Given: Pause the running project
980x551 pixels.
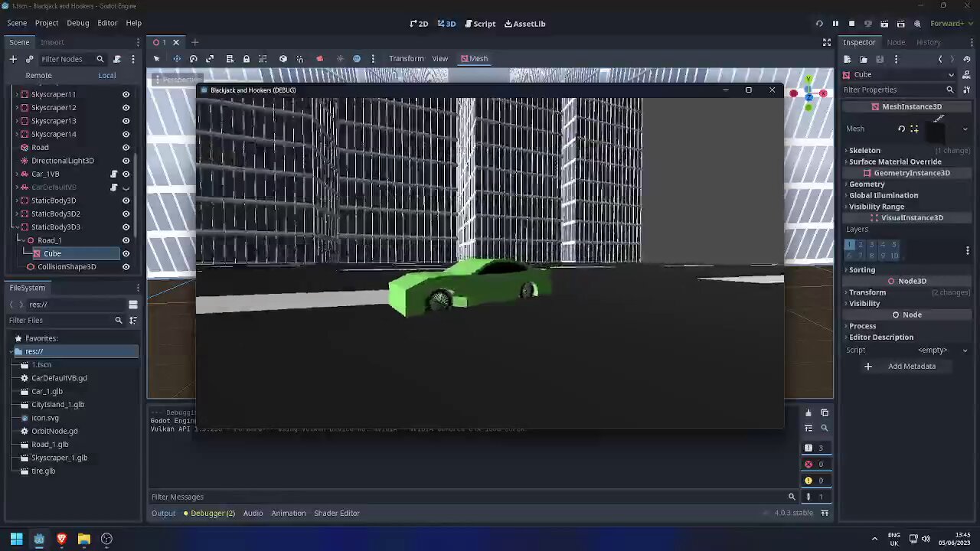Looking at the screenshot, I should click(x=835, y=24).
